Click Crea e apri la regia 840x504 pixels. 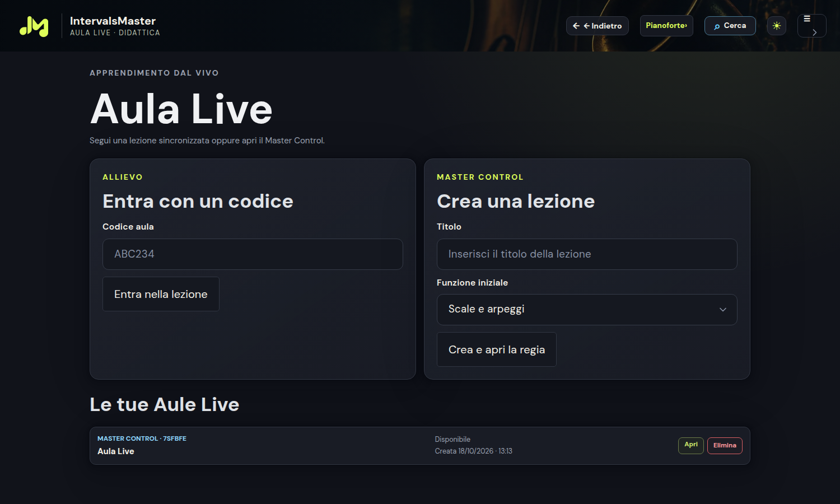click(497, 349)
